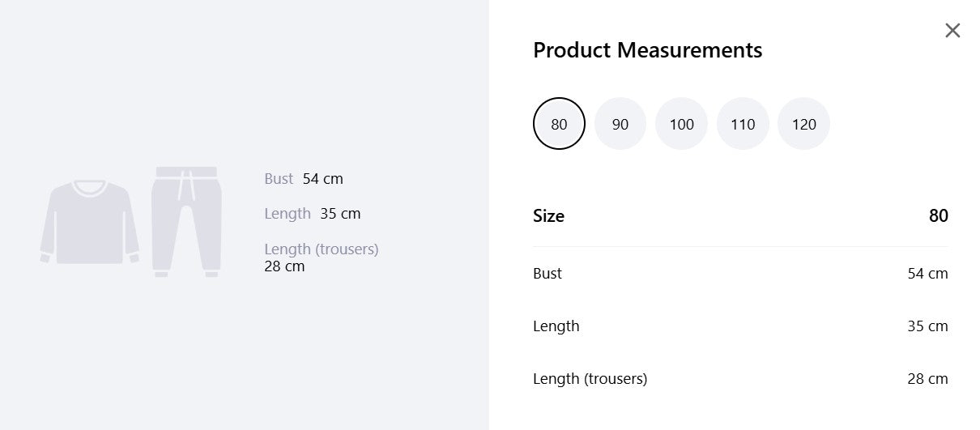The image size is (980, 430).
Task: Click the Bust row in the table
Action: (x=740, y=274)
